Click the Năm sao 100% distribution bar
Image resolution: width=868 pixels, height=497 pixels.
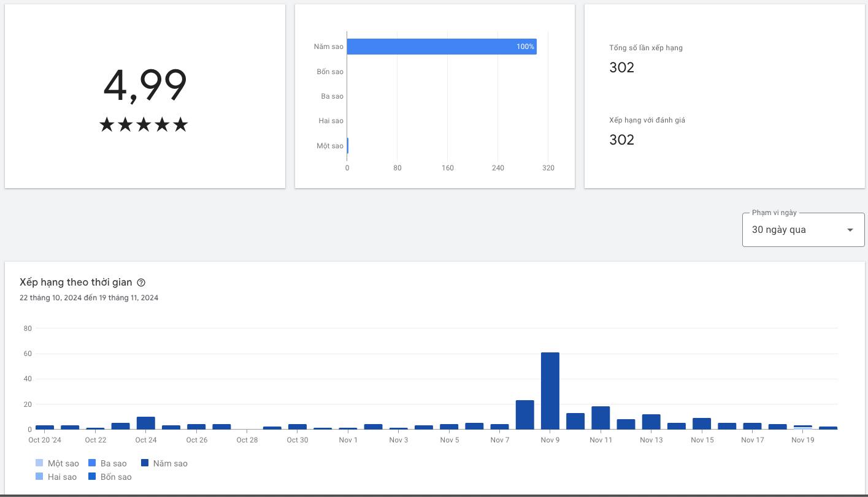[442, 47]
